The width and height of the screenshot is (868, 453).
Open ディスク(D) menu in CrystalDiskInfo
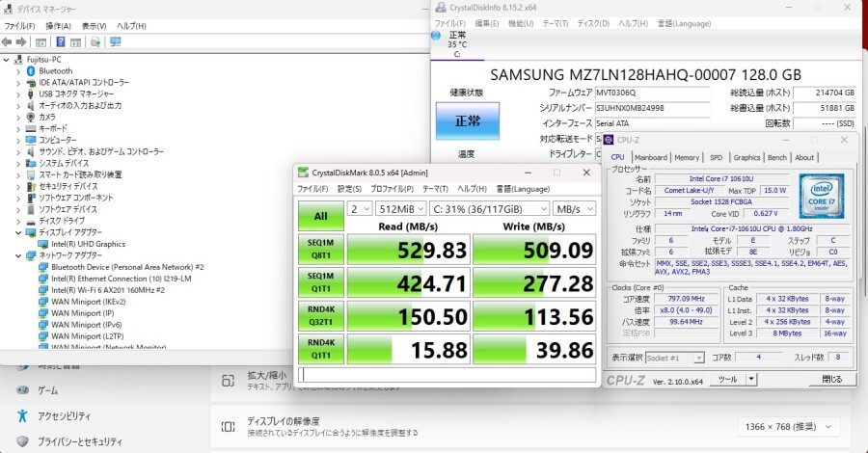[x=593, y=23]
